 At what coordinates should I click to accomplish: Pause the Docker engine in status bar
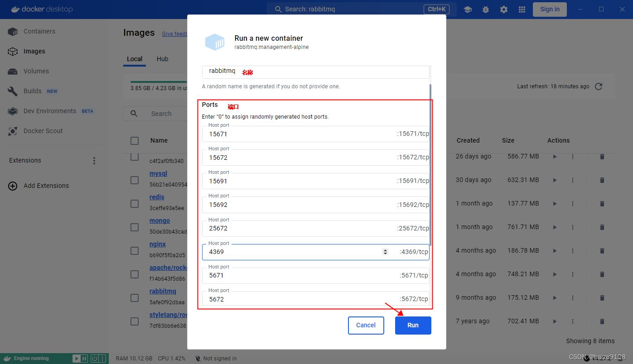pos(84,359)
